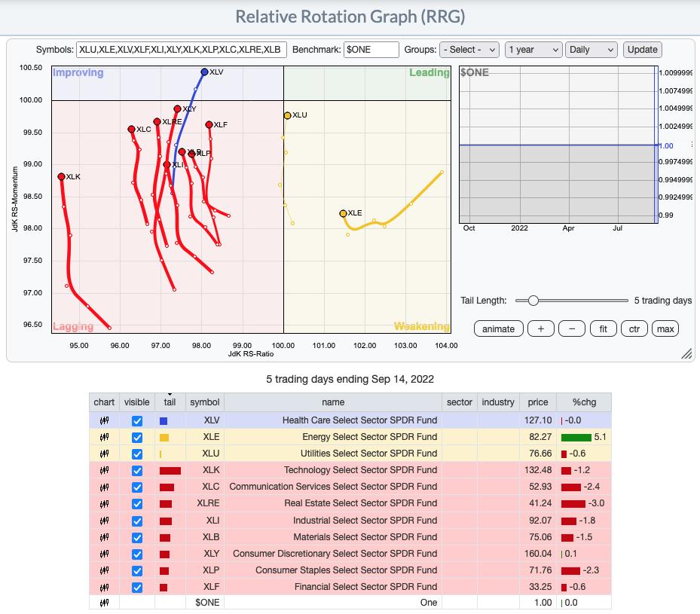Click the XLE point on the graph
Image resolution: width=700 pixels, height=614 pixels.
pyautogui.click(x=343, y=214)
